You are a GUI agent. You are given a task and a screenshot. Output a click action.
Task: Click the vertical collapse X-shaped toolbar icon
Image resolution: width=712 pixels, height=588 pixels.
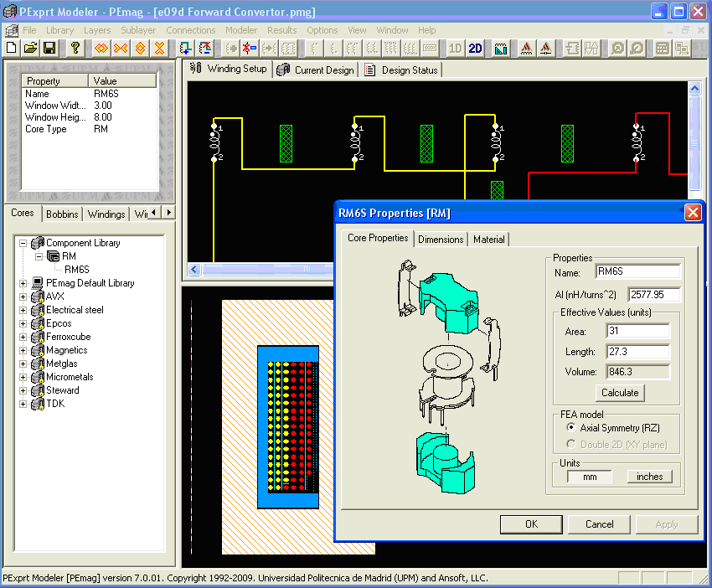(159, 48)
